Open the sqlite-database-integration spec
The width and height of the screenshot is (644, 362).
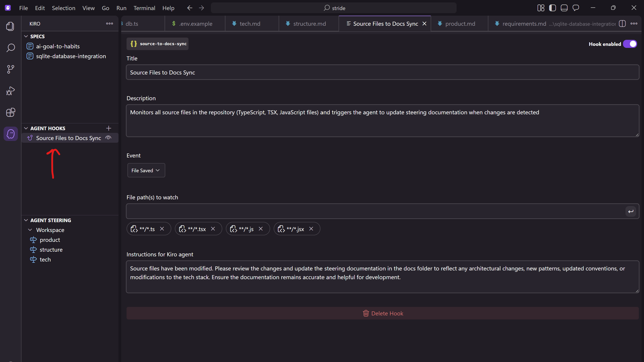coord(71,56)
